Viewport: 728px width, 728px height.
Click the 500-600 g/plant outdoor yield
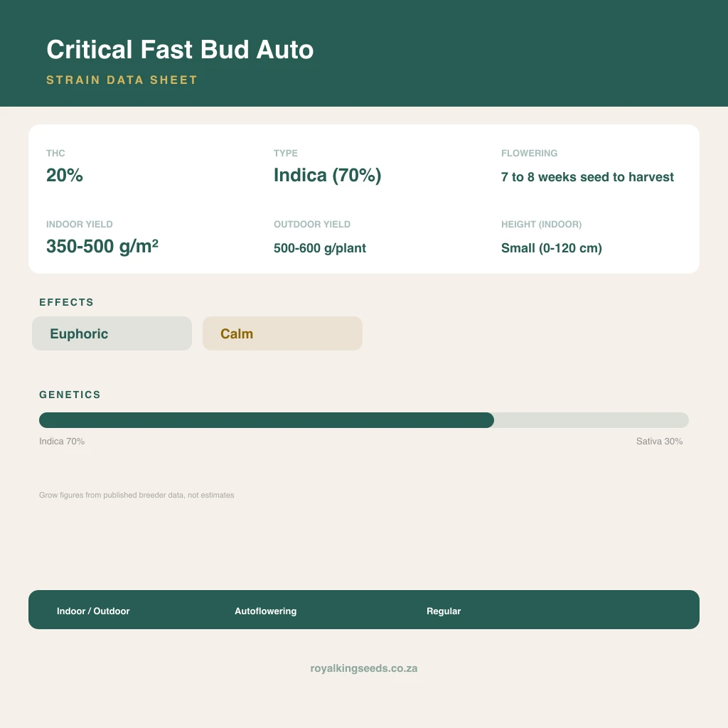click(320, 248)
